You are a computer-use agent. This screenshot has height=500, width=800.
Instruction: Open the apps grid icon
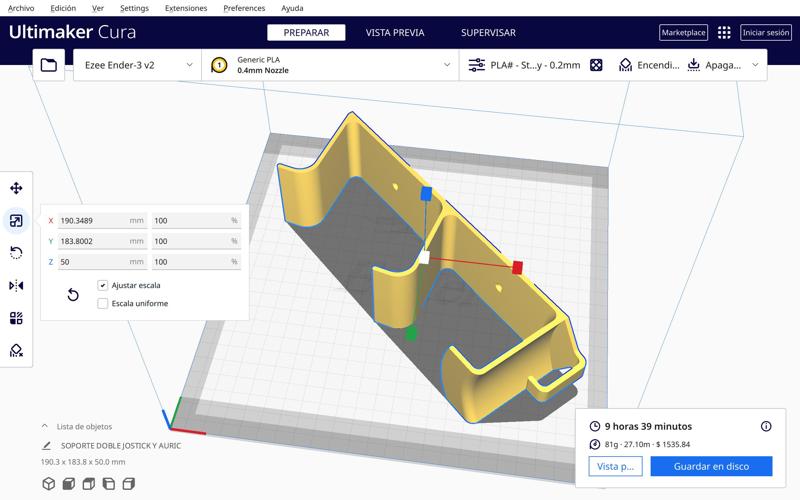coord(724,33)
